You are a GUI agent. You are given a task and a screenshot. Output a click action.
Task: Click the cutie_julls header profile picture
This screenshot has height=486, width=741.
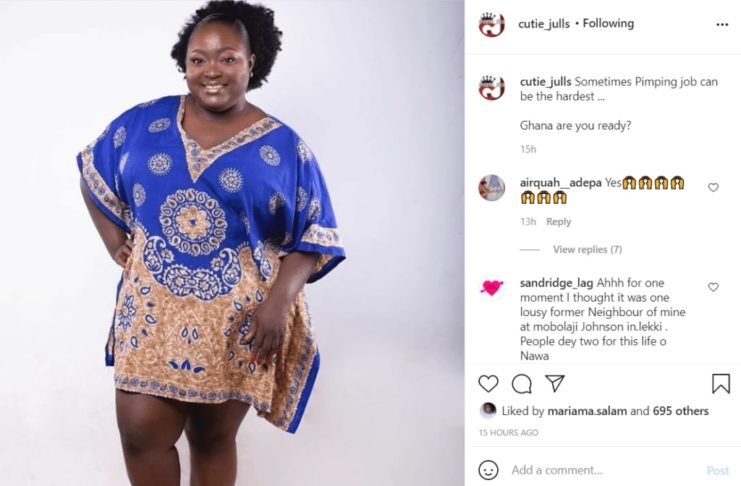(x=491, y=24)
